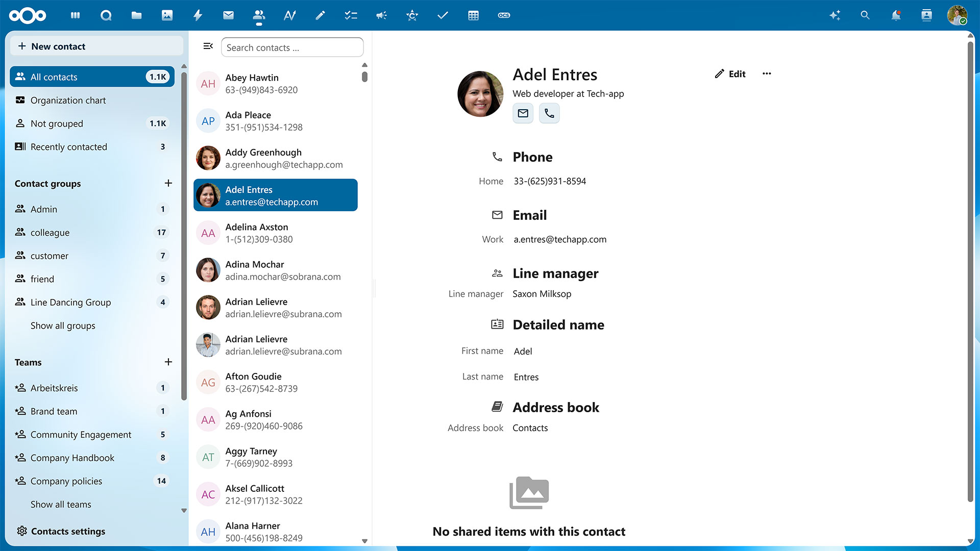Open the three-dot actions menu for Adel Entres

(766, 73)
